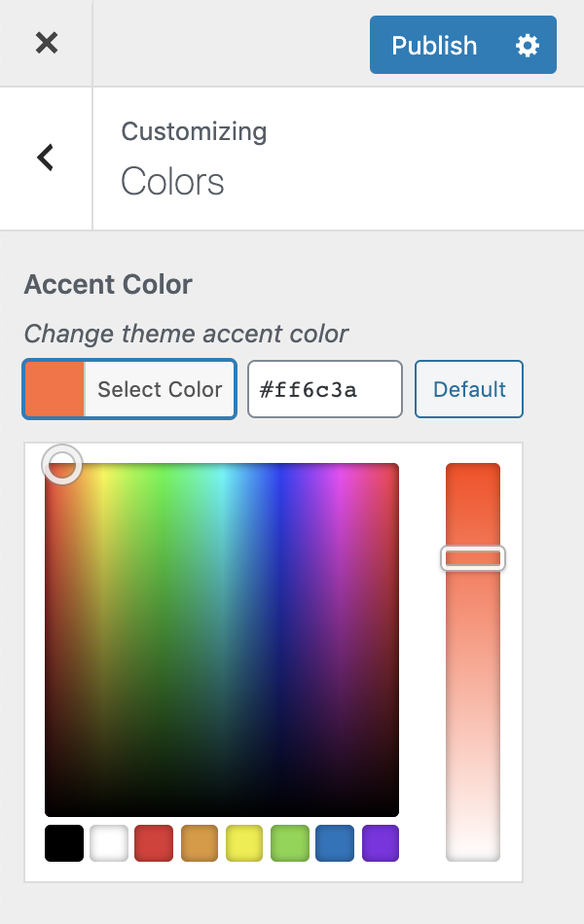This screenshot has width=584, height=924.
Task: Pick the green palette swatch
Action: [290, 843]
